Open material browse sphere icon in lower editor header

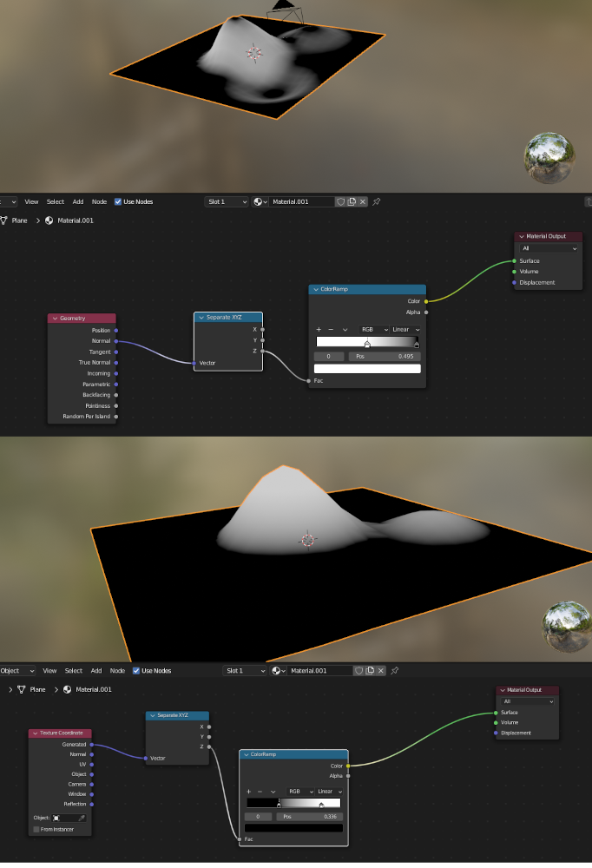[278, 670]
